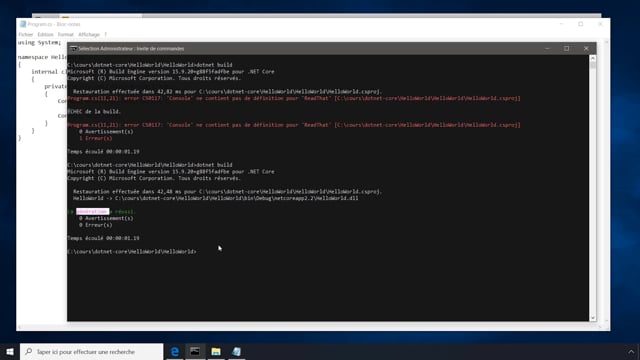This screenshot has height=360, width=640.
Task: Switch to Command Prompt taskbar icon
Action: tap(195, 351)
